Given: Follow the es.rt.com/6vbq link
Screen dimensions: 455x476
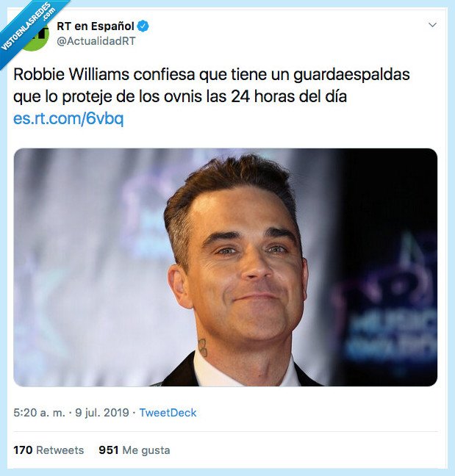Looking at the screenshot, I should pos(68,118).
